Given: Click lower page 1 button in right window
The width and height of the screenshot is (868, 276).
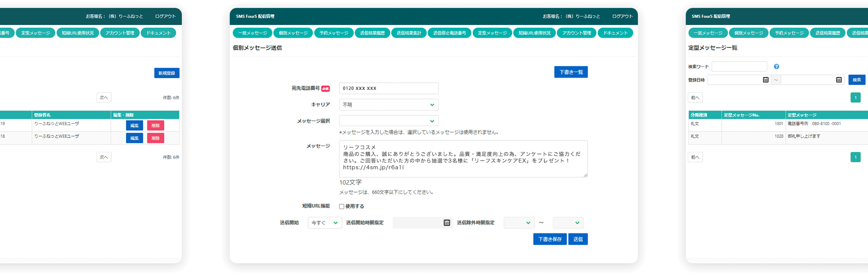Looking at the screenshot, I should 855,157.
